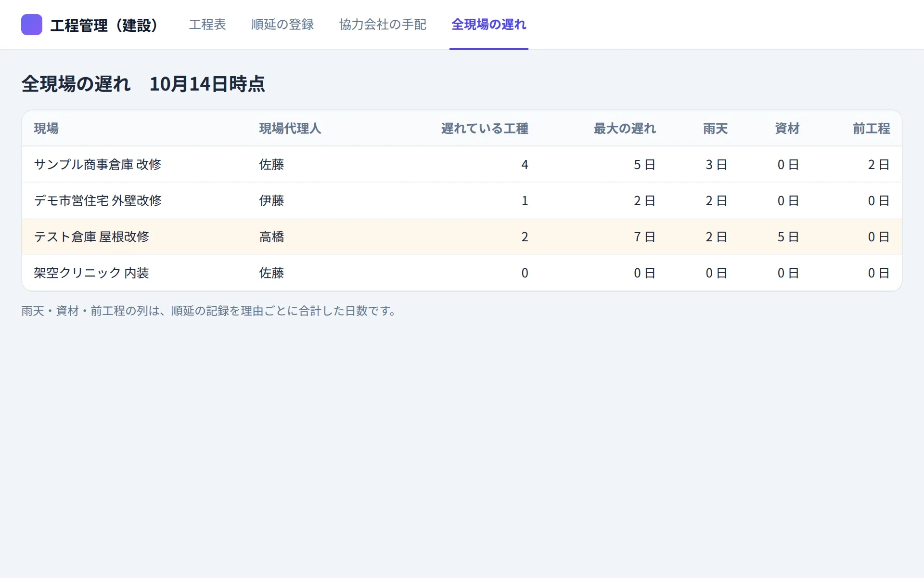
Task: Click max delay 2日 for デモ市営住宅
Action: point(644,201)
